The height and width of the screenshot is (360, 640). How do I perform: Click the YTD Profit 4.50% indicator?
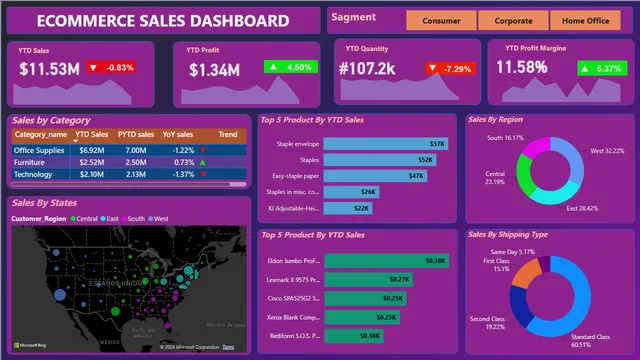[x=291, y=67]
